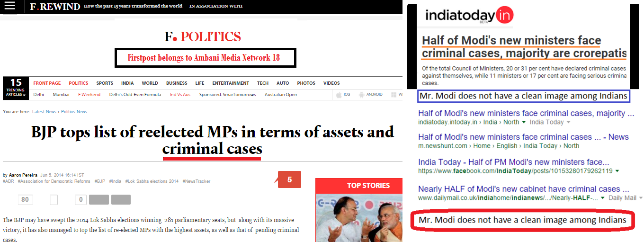Click the #Lok Sabha elections 2014 tag

(x=152, y=181)
